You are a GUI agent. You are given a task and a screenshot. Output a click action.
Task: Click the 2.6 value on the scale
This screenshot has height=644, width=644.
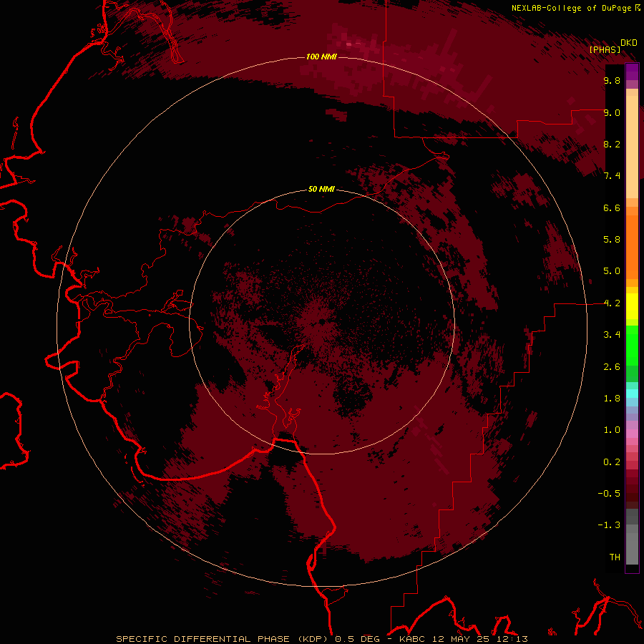(612, 367)
